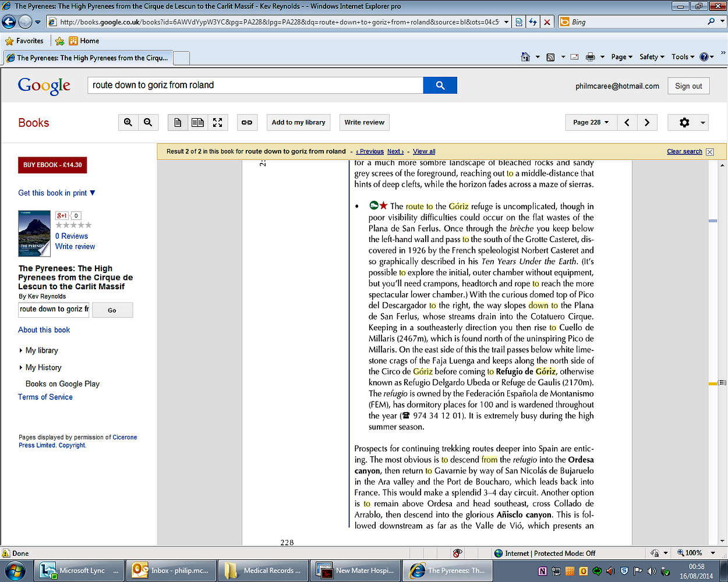Click the Sign out button
This screenshot has height=582, width=728.
pos(688,86)
